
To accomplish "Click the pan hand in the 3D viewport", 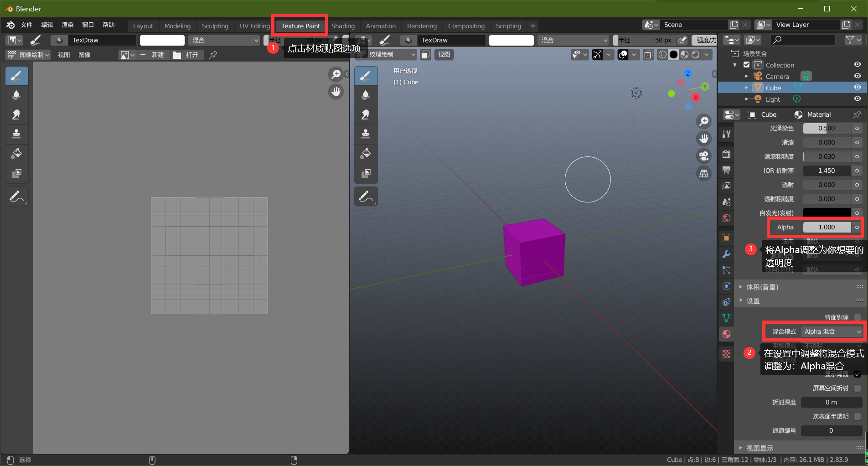I will 704,138.
